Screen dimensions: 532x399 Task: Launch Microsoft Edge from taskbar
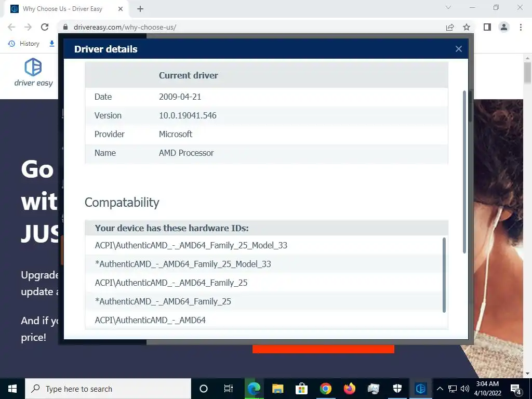coord(254,389)
